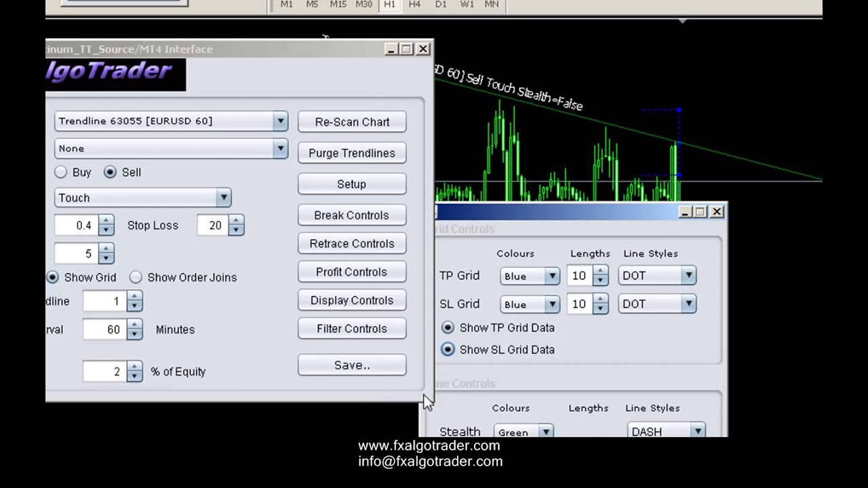Toggle Show TP Grid Data

pyautogui.click(x=448, y=327)
